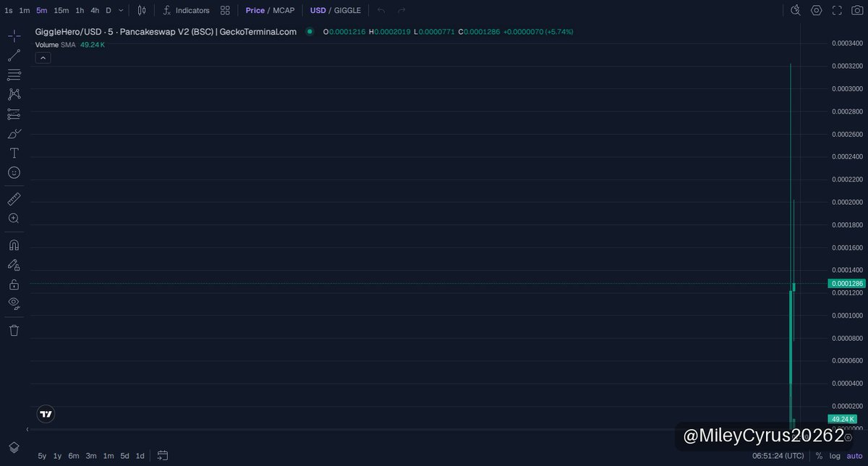Open the candlestick chart type selector
This screenshot has height=466, width=868.
click(x=142, y=10)
